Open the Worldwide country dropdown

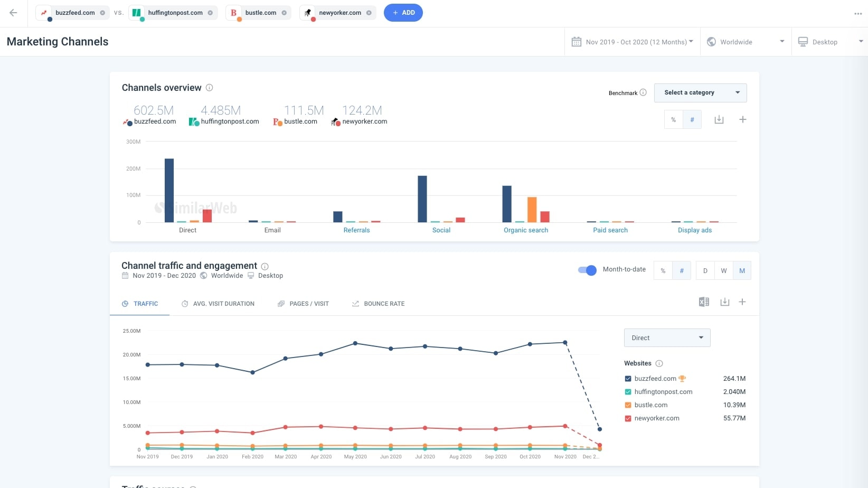point(746,42)
